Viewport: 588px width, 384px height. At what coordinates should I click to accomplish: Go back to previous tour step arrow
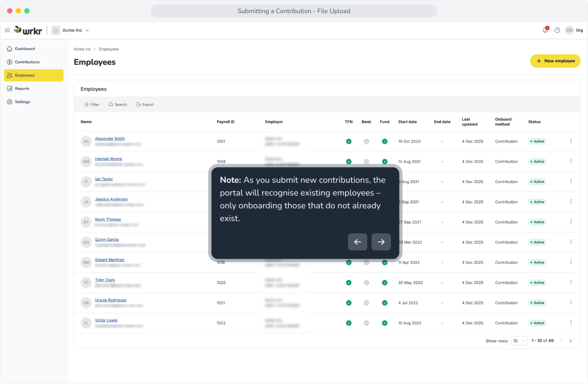358,242
